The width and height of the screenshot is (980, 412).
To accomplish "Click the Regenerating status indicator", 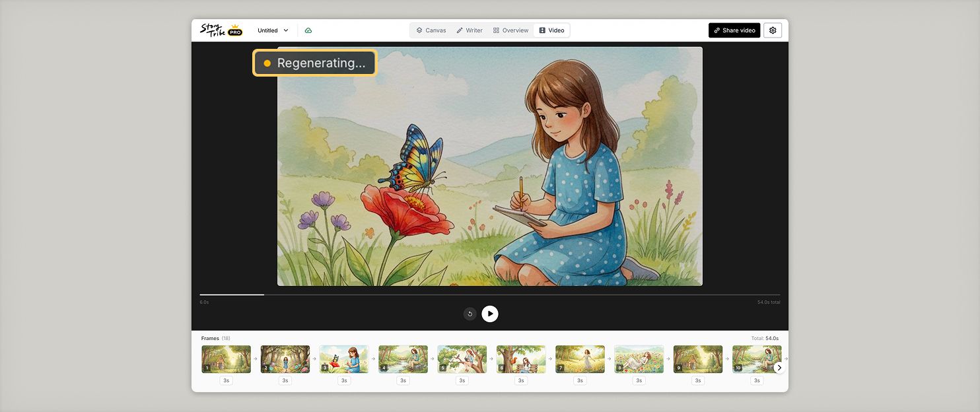I will [314, 62].
